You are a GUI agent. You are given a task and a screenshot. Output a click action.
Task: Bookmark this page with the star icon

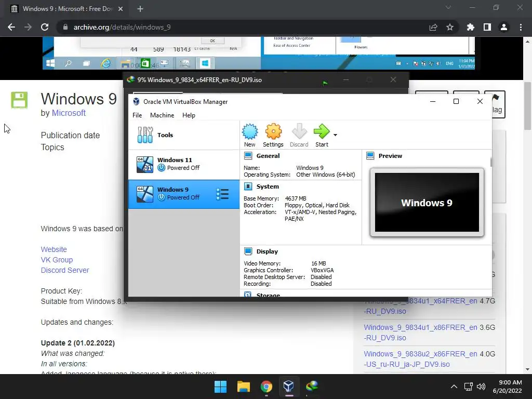point(450,27)
